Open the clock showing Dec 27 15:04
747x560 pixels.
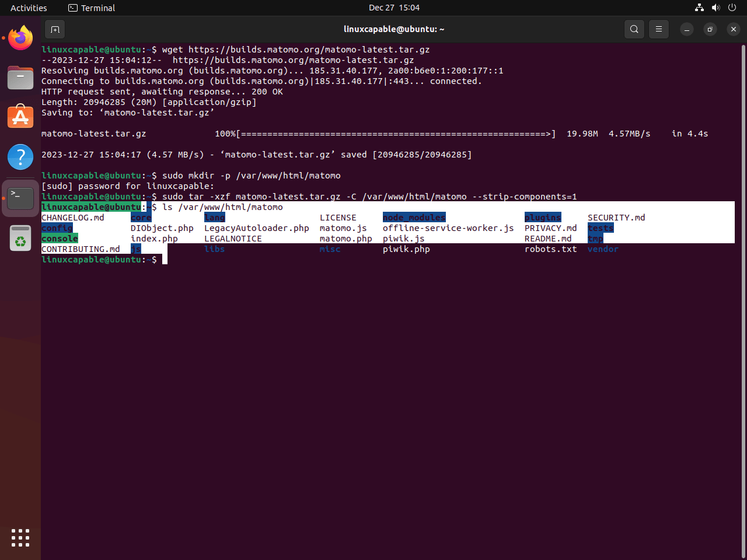point(394,8)
